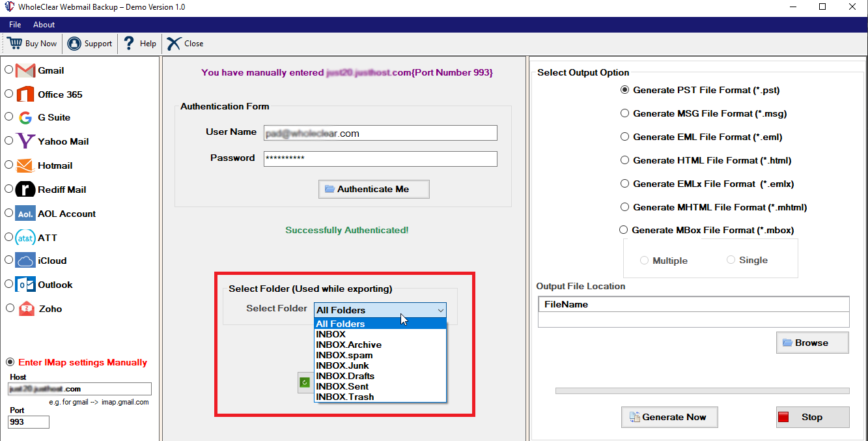
Task: Pick INBOX.spam in the folder list
Action: click(x=380, y=355)
